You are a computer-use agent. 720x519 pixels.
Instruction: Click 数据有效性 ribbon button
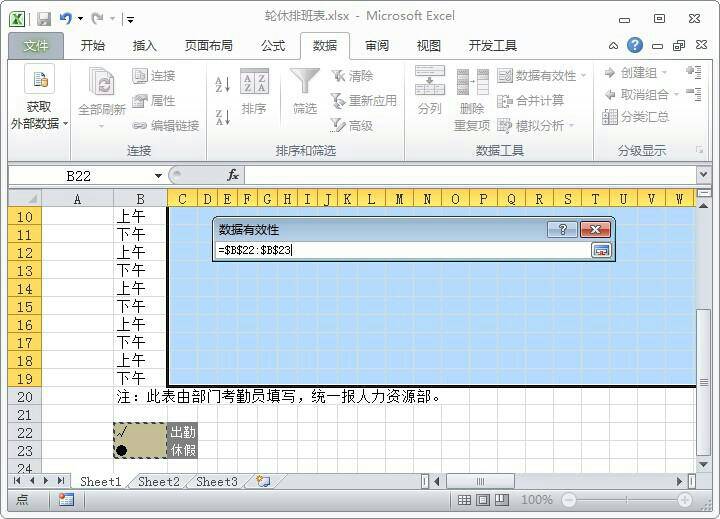pos(537,76)
